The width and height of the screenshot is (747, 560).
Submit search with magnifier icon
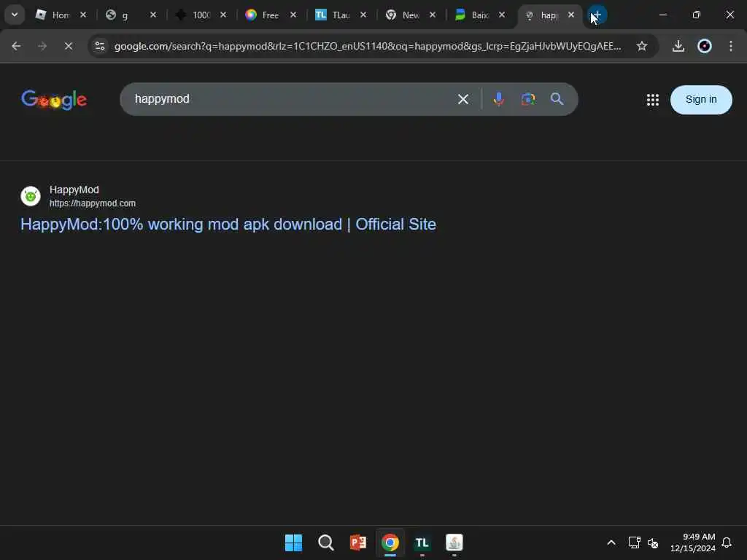pyautogui.click(x=557, y=99)
